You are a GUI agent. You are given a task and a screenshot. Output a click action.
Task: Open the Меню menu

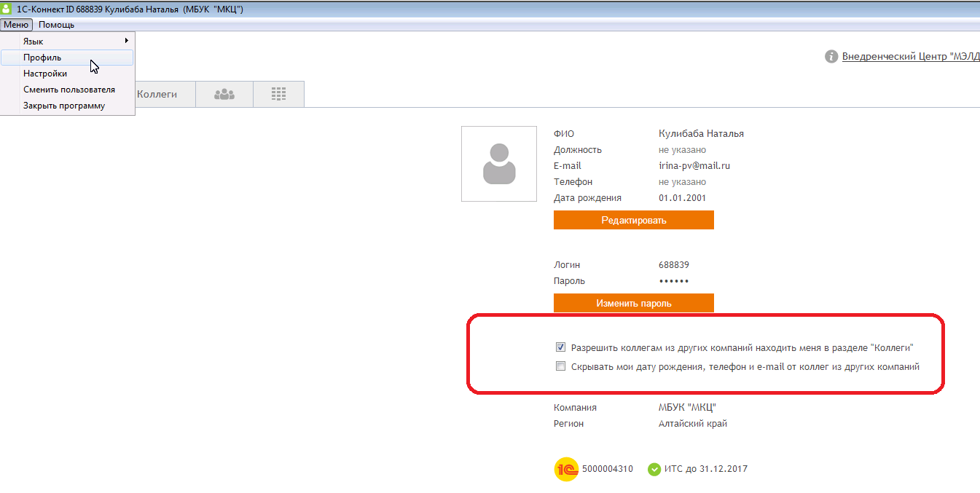click(16, 25)
